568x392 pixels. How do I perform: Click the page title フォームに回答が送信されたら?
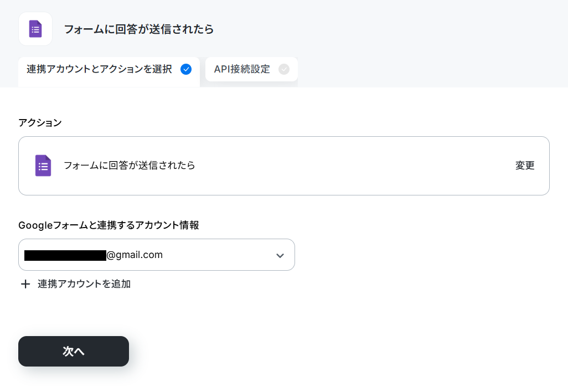click(139, 29)
